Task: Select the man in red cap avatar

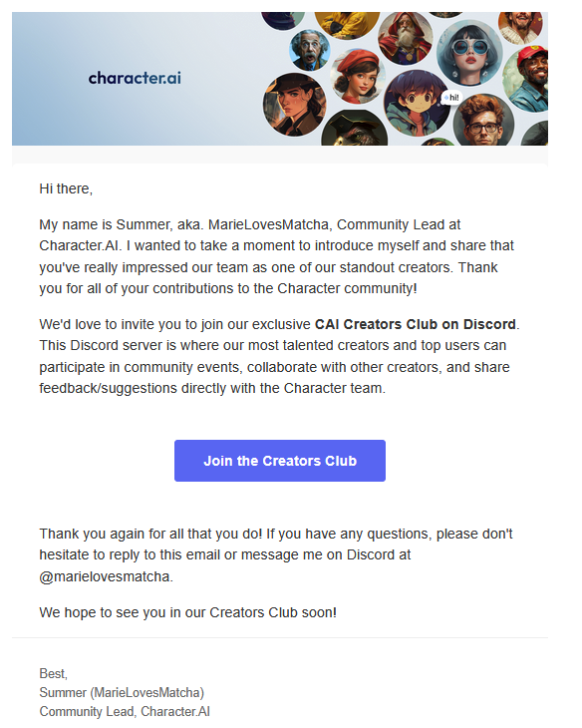Action: pos(528,78)
